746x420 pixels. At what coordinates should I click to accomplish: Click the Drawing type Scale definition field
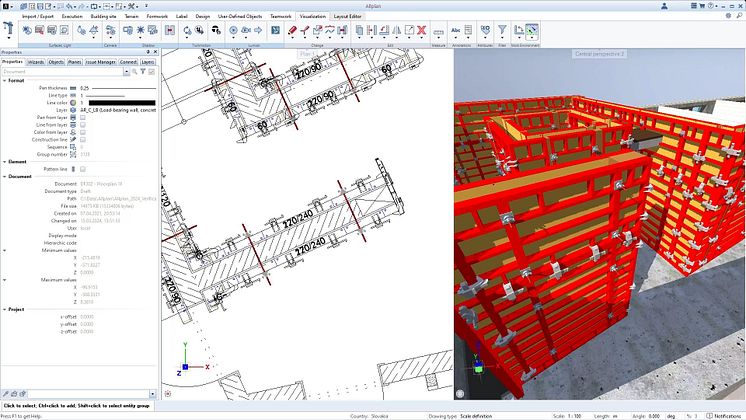tap(476, 416)
